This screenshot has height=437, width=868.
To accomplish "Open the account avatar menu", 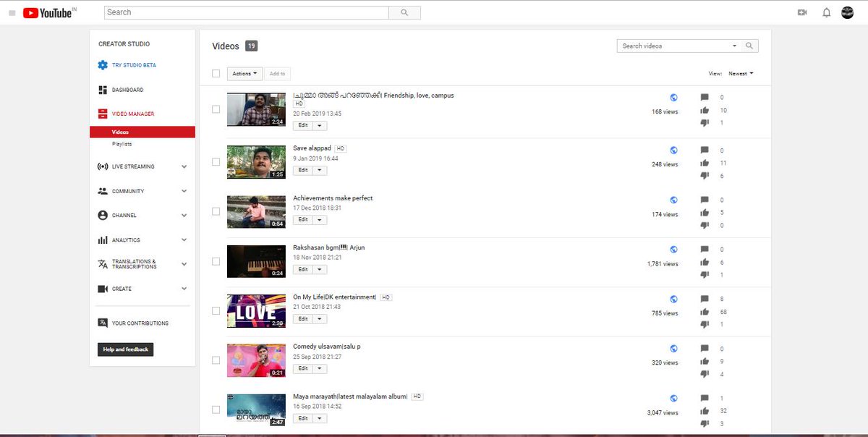I will pyautogui.click(x=848, y=12).
